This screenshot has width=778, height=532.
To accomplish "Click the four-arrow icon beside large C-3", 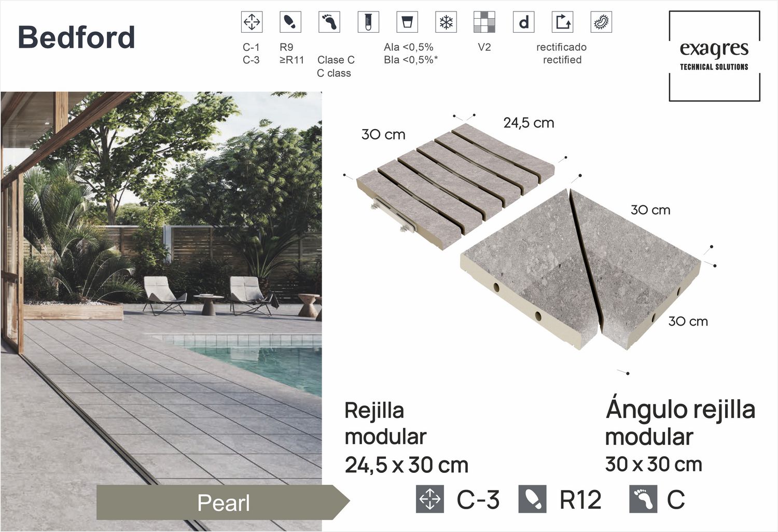I will tap(430, 499).
